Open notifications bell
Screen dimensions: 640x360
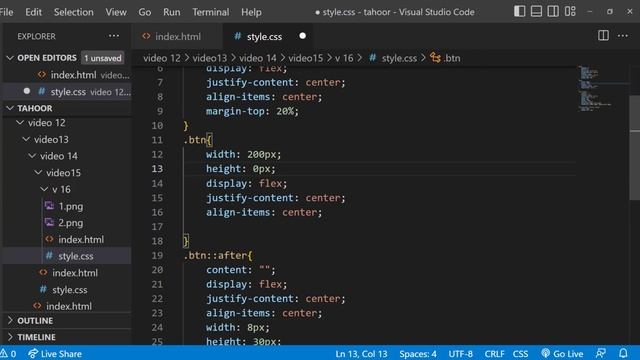[623, 353]
